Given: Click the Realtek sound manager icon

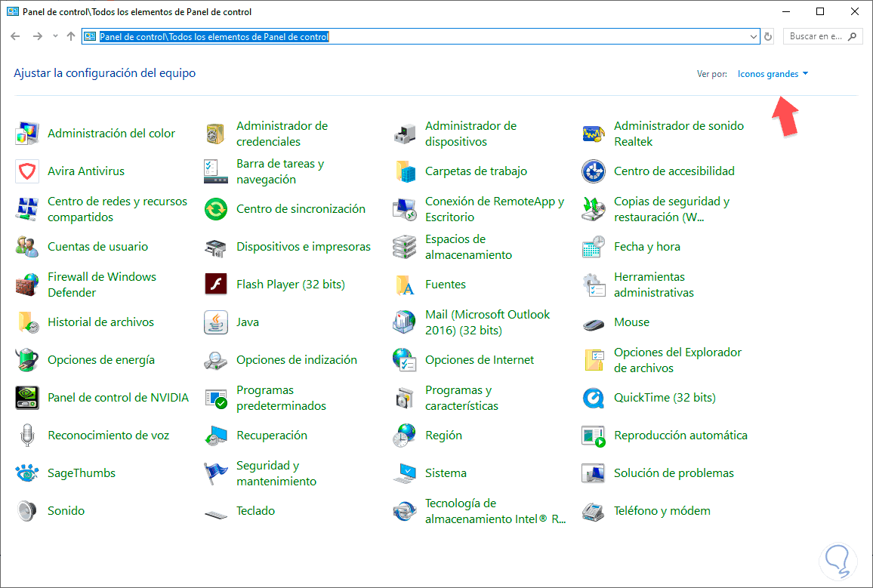Looking at the screenshot, I should point(594,134).
